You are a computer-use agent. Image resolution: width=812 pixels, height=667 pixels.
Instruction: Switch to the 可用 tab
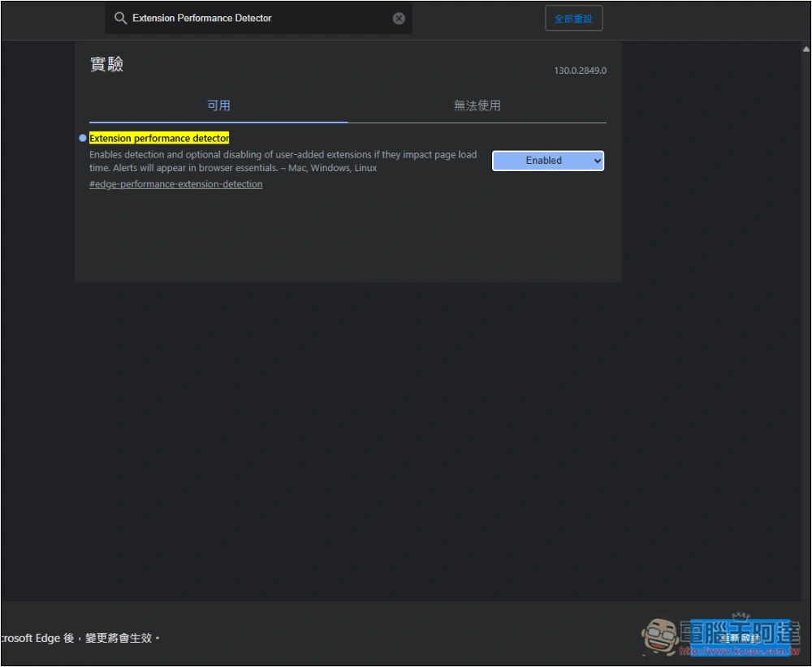coord(218,105)
